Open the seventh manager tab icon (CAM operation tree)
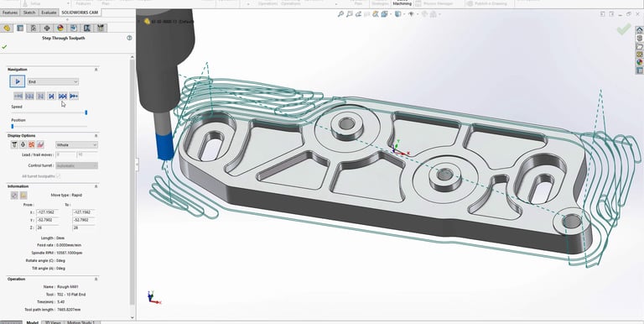 pyautogui.click(x=87, y=28)
